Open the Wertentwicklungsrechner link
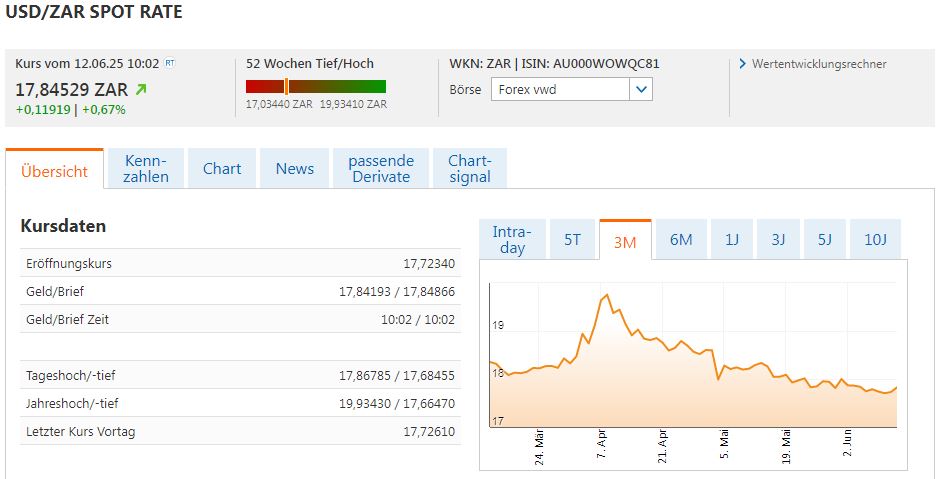 point(819,64)
